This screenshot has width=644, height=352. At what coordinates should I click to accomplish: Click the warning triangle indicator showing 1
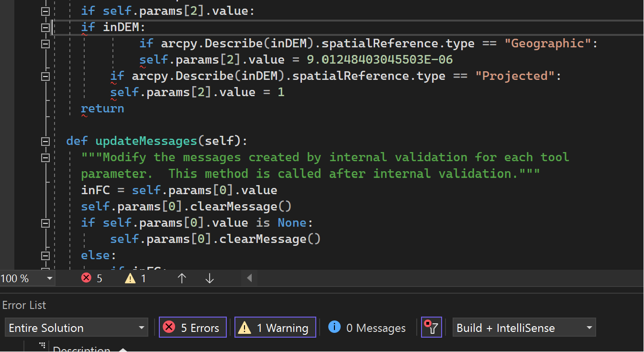[135, 278]
